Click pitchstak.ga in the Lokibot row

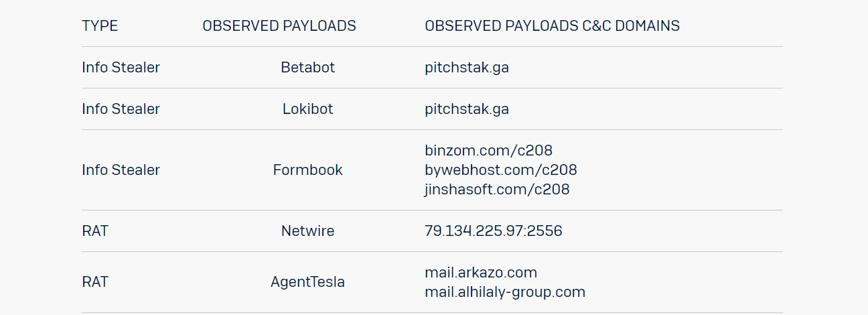point(466,109)
